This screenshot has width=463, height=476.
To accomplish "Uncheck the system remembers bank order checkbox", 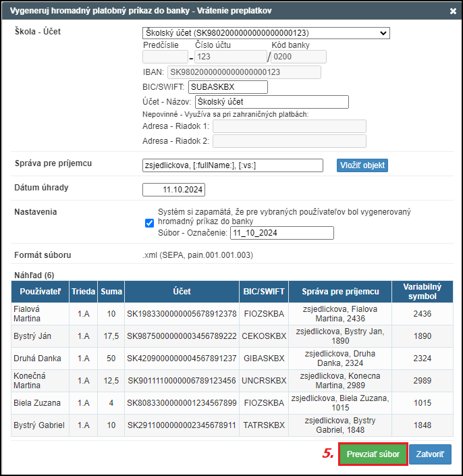I will [150, 223].
